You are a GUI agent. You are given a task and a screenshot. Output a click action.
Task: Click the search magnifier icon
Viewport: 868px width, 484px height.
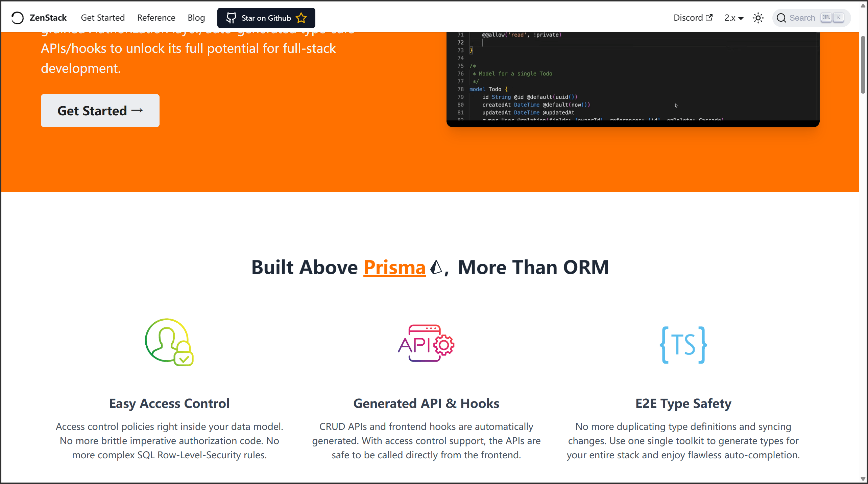[781, 18]
